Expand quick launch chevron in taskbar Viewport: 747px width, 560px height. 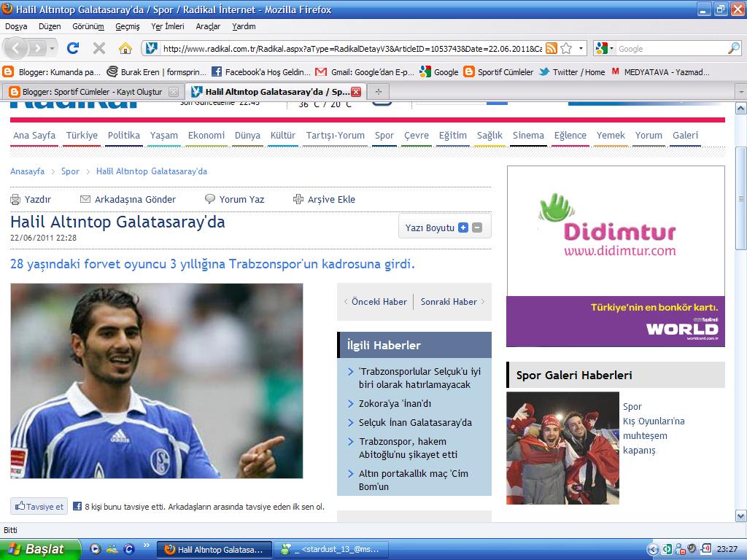(146, 545)
